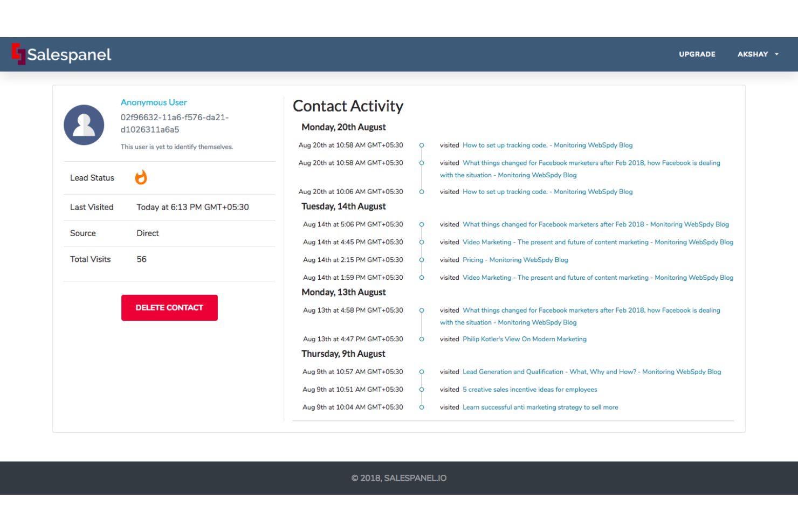Click the Monday, 13th August date heading
This screenshot has height=532, width=798.
(343, 292)
